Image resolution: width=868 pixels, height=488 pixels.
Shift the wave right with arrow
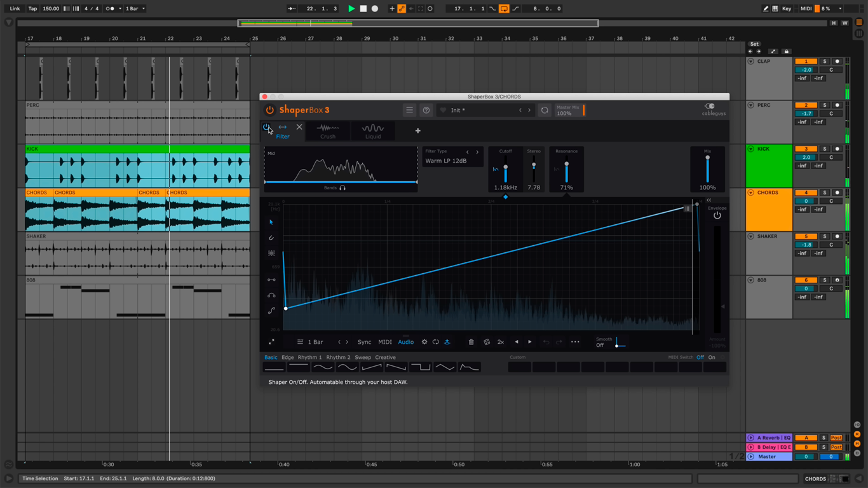pos(530,342)
